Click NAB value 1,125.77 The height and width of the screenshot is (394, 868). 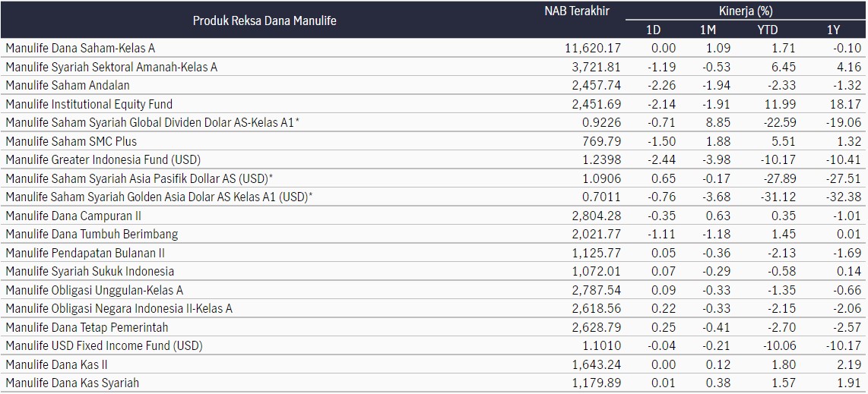(x=596, y=253)
